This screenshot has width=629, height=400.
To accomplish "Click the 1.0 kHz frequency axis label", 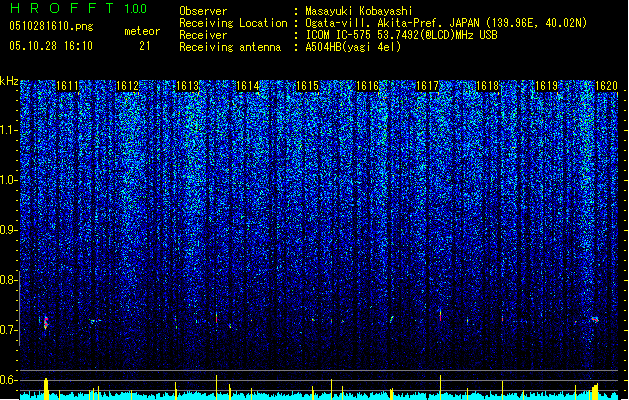I will 8,180.
